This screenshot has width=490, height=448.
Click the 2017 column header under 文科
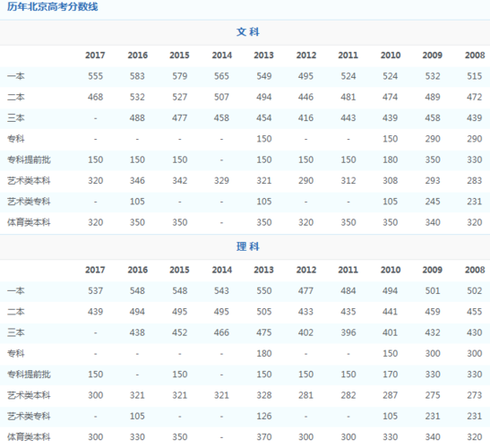(95, 56)
